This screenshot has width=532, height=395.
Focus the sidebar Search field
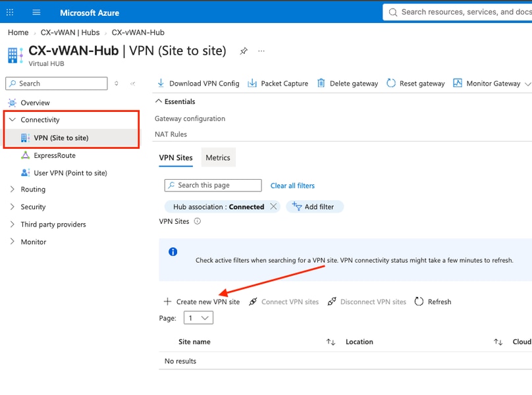pos(57,84)
